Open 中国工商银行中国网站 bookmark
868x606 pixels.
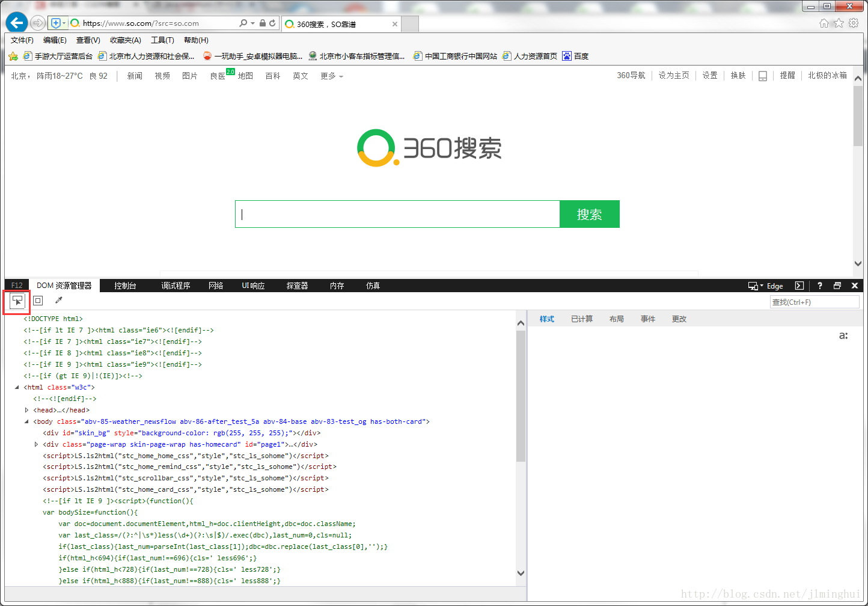click(x=455, y=57)
